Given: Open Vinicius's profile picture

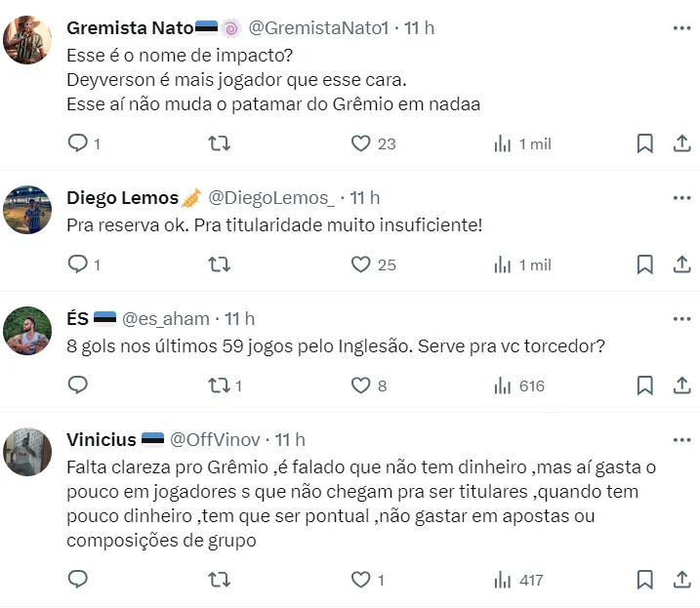Looking at the screenshot, I should click(27, 452).
